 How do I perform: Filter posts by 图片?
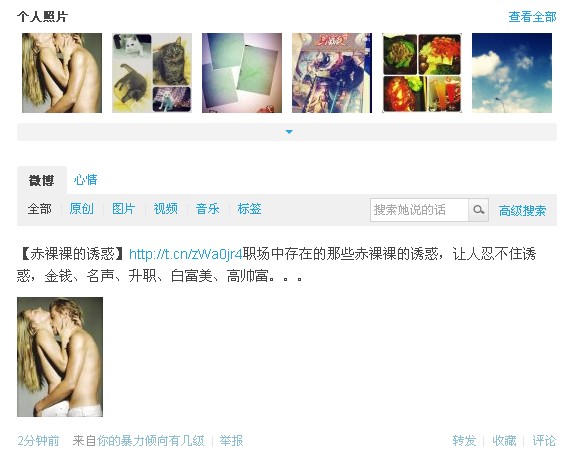pos(124,209)
